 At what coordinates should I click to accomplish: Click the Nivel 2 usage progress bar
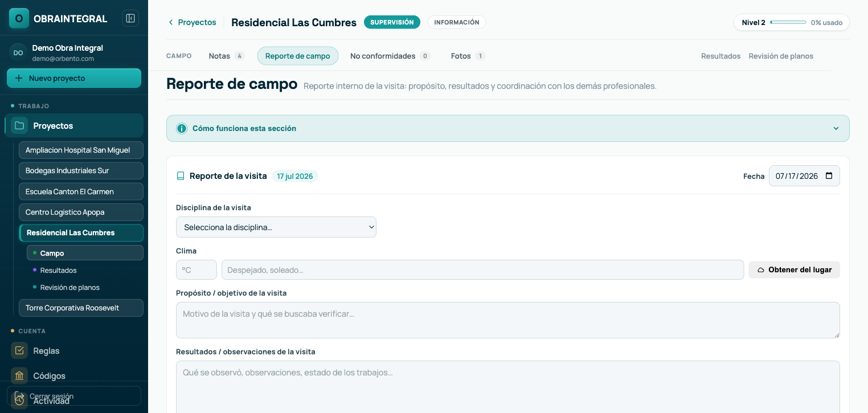click(788, 22)
